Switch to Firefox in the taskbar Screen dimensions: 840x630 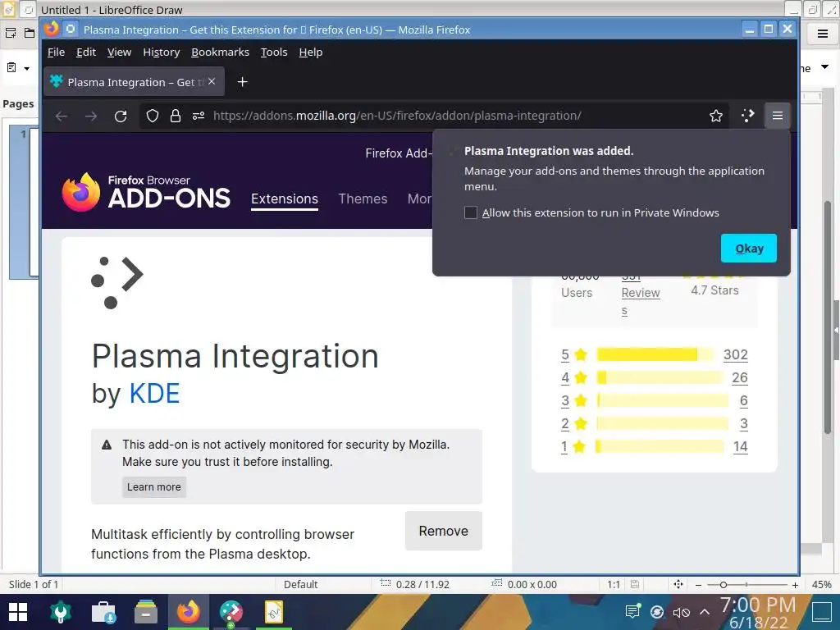[188, 612]
